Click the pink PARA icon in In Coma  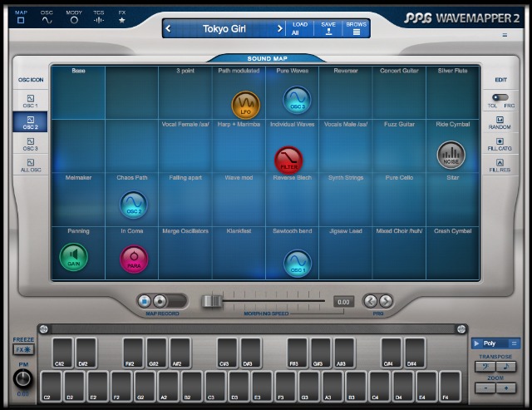134,259
